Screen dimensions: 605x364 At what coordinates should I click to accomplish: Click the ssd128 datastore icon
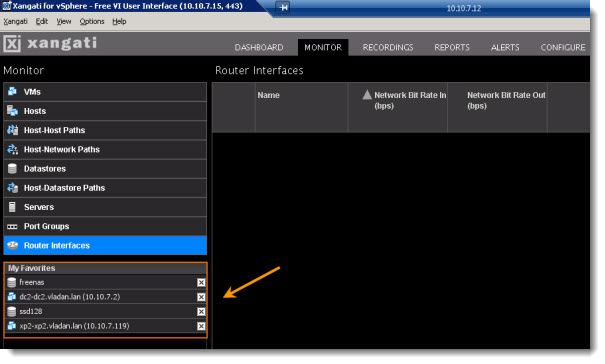(12, 312)
